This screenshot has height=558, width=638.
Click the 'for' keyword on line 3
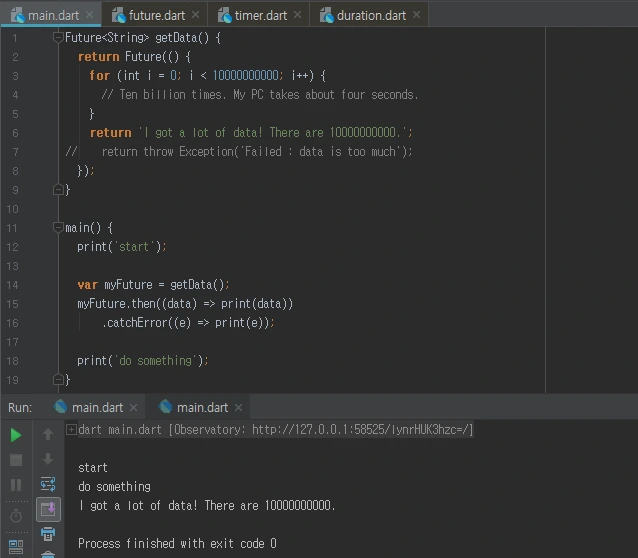100,76
